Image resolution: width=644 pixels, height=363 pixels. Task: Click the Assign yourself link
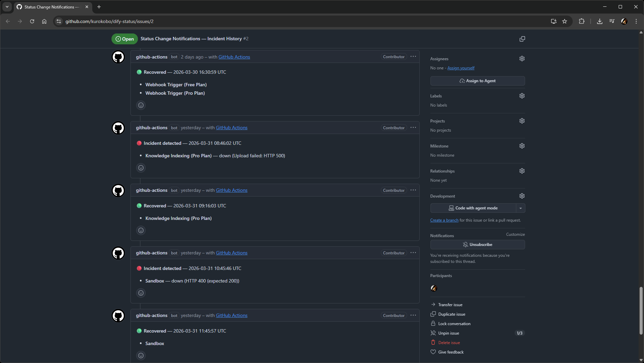tap(461, 68)
